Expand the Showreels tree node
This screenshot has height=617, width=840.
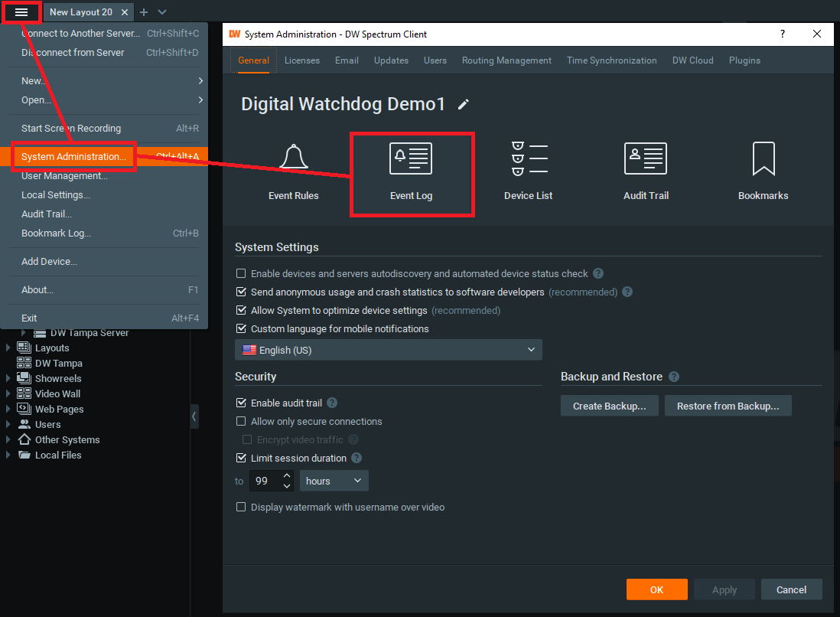tap(8, 378)
